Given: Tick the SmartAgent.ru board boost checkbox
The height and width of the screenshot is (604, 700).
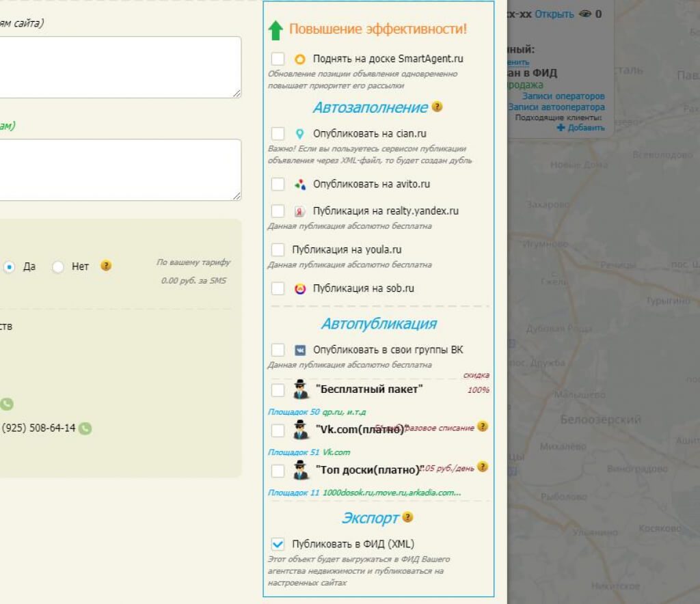Looking at the screenshot, I should (278, 59).
